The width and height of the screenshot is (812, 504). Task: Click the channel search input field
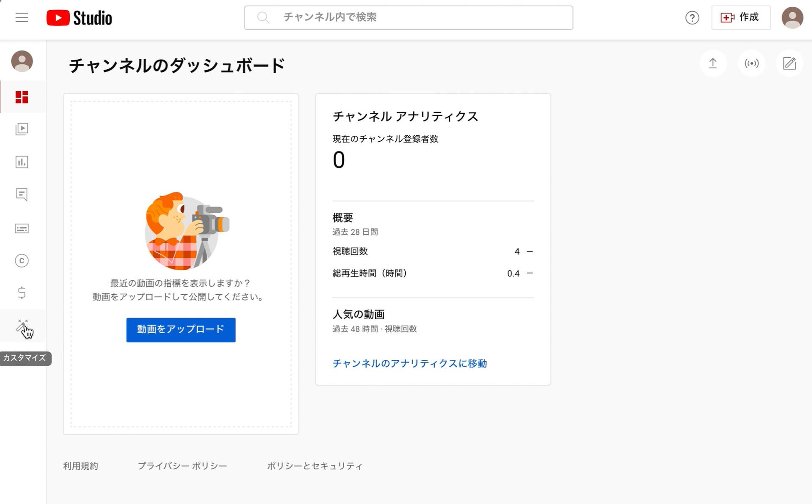(x=408, y=17)
